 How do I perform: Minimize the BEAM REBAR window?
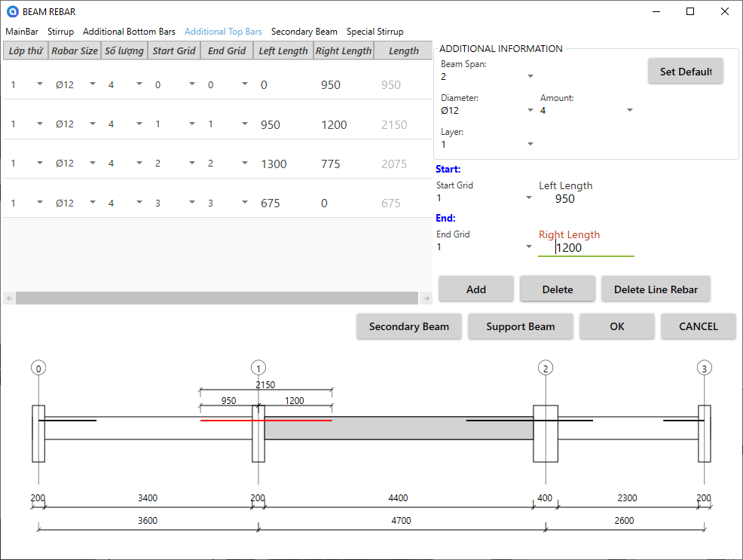[656, 11]
